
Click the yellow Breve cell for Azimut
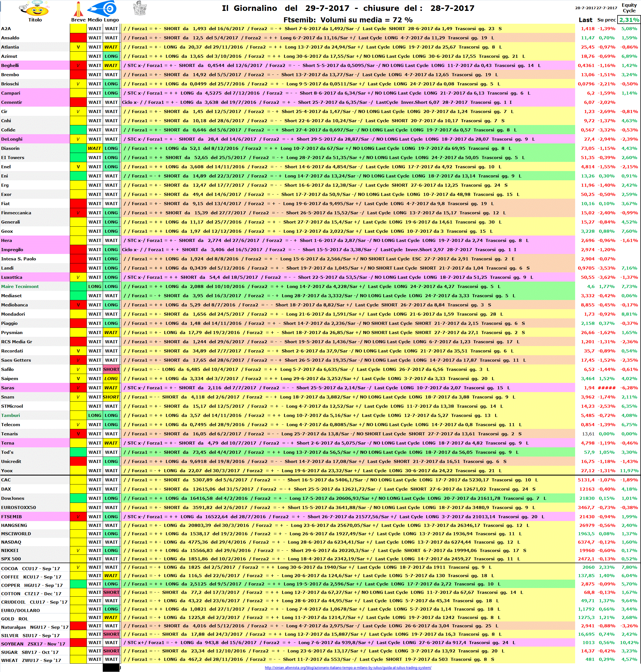tap(78, 56)
